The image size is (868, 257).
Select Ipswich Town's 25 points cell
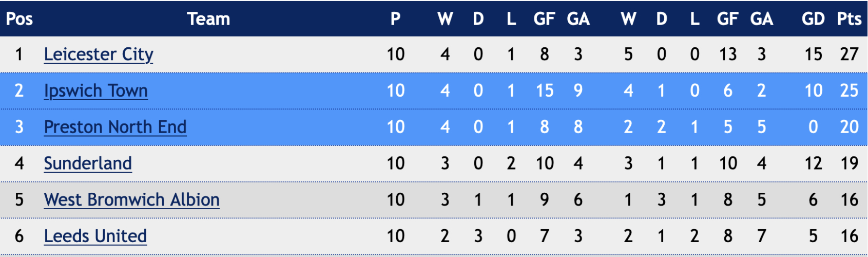(849, 91)
